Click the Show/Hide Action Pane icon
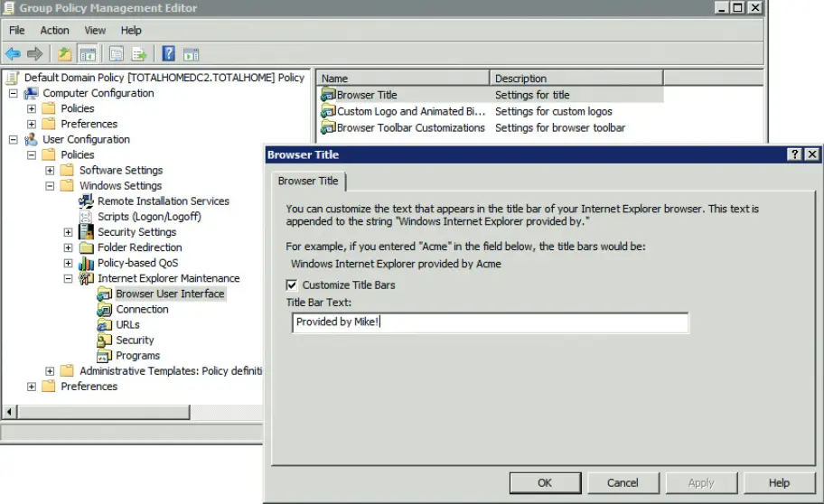This screenshot has height=504, width=824. click(191, 54)
